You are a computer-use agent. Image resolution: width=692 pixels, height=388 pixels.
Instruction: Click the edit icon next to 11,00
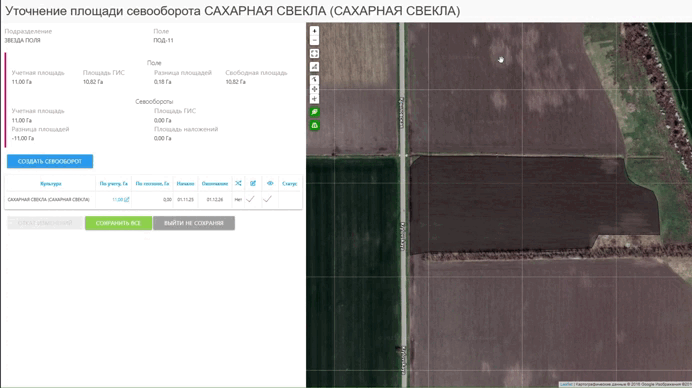pos(127,200)
